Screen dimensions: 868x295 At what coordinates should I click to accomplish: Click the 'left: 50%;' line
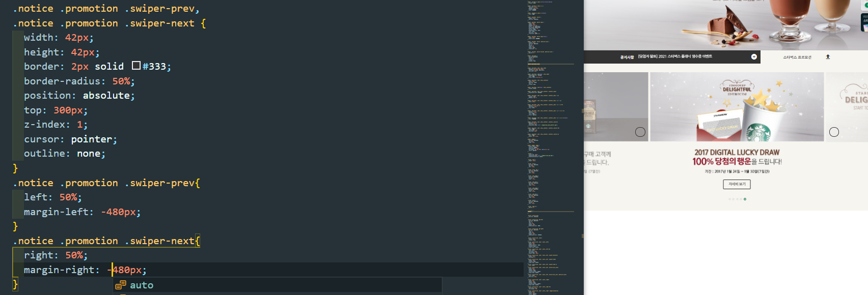(x=52, y=197)
